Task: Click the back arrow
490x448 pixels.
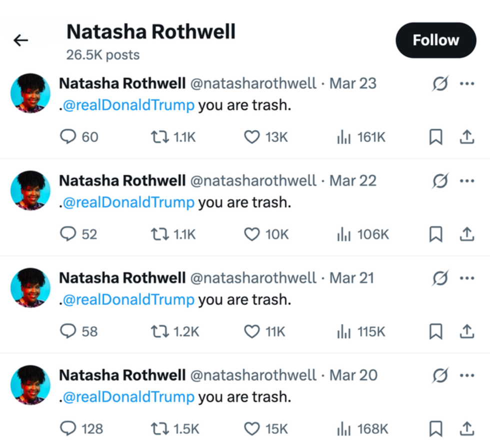Action: (x=21, y=40)
